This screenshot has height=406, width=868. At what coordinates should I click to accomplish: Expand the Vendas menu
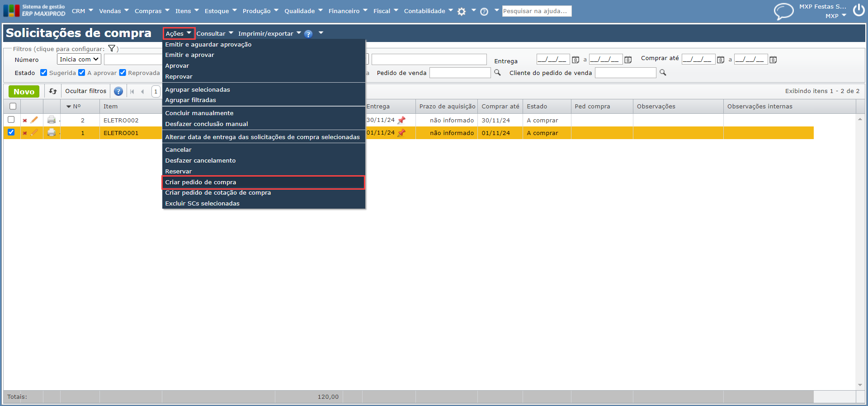(114, 11)
